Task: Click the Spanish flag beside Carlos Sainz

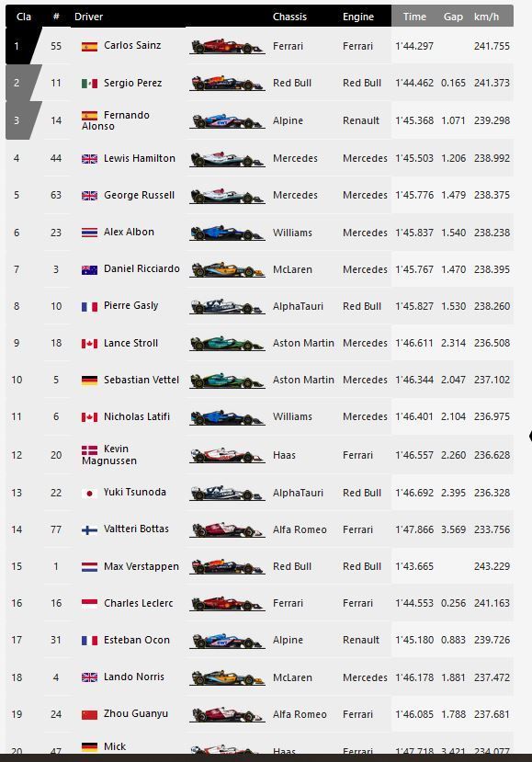Action: pyautogui.click(x=89, y=47)
